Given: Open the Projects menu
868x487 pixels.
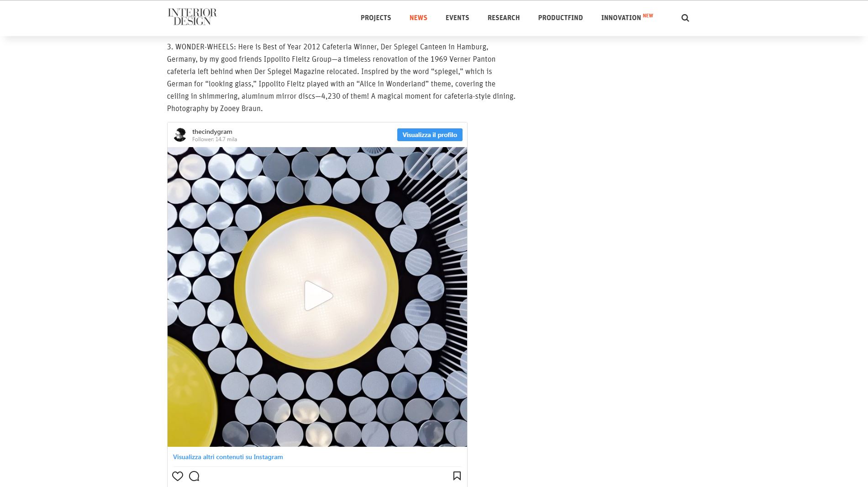Looking at the screenshot, I should [x=376, y=18].
